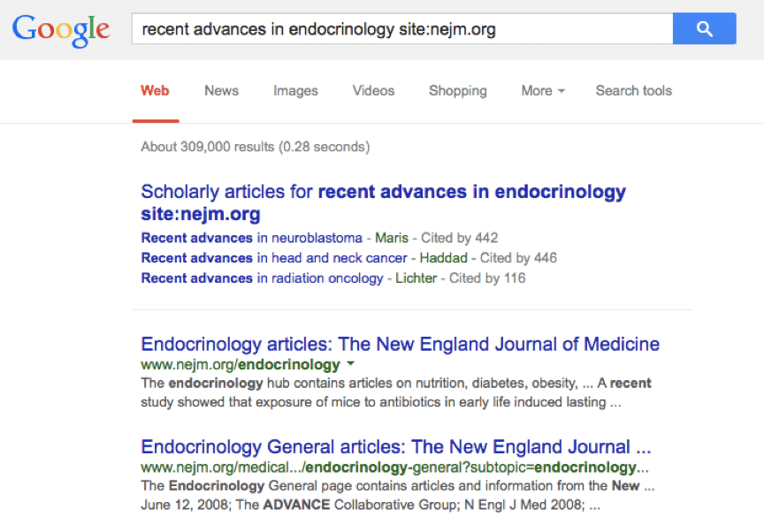Open the Videos tab

(373, 90)
